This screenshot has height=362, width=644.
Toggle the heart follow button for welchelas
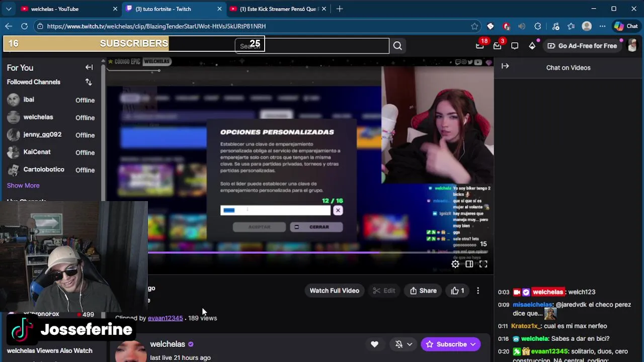click(x=374, y=344)
